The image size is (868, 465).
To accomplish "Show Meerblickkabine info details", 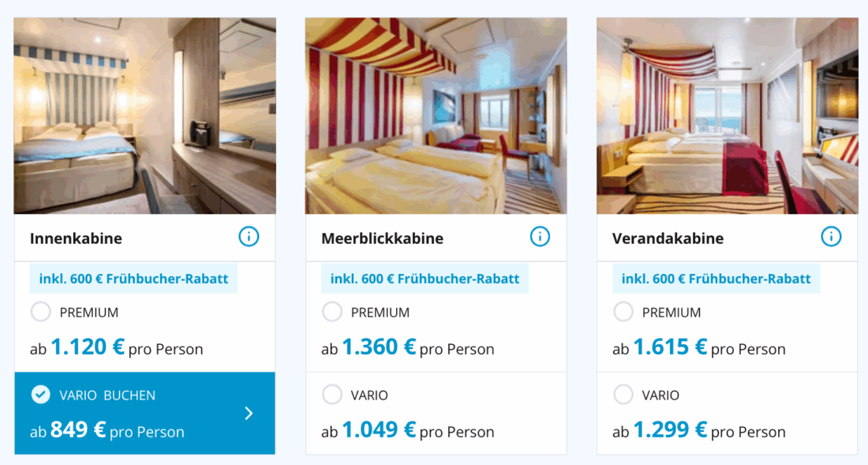I will [540, 236].
